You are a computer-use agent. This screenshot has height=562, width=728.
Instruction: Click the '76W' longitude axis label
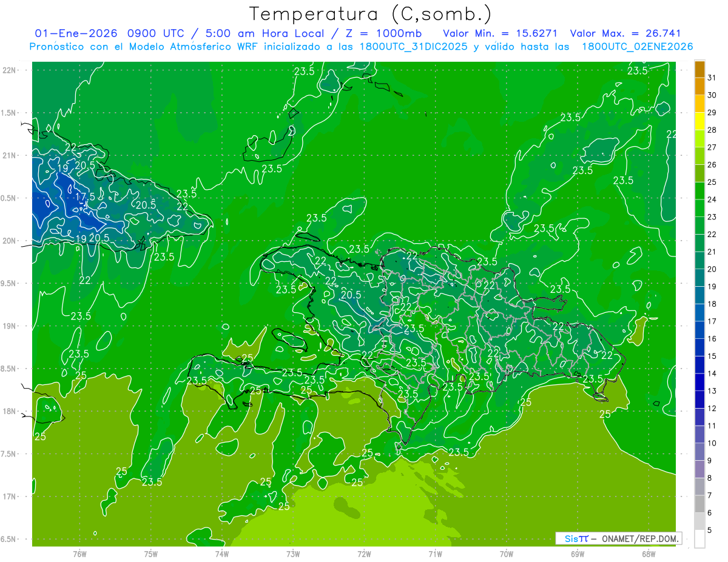coord(79,554)
